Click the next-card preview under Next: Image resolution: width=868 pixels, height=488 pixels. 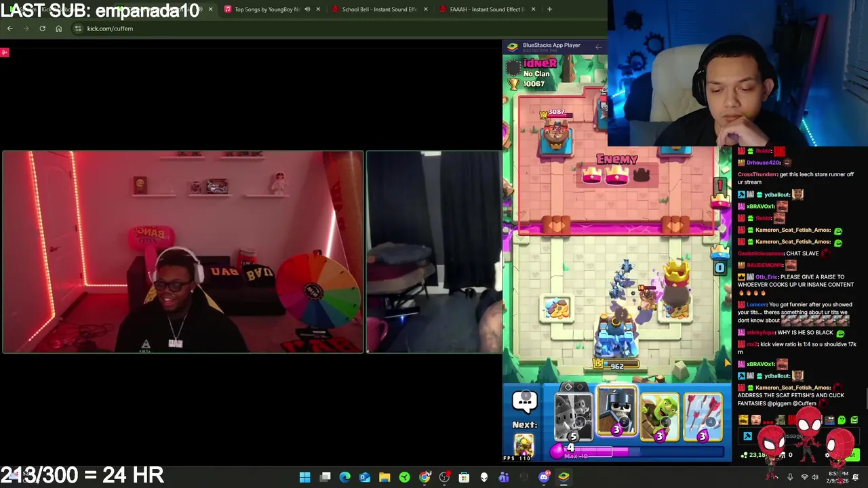coord(524,446)
